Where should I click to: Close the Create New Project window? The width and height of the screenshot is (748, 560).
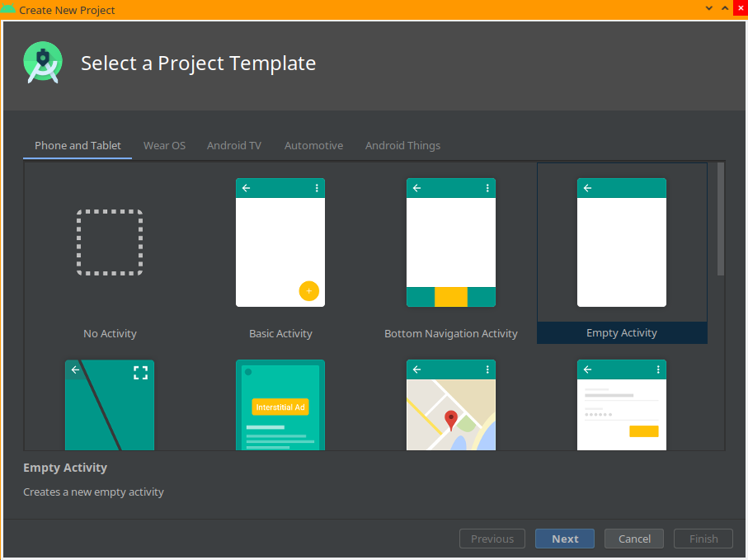tap(741, 8)
